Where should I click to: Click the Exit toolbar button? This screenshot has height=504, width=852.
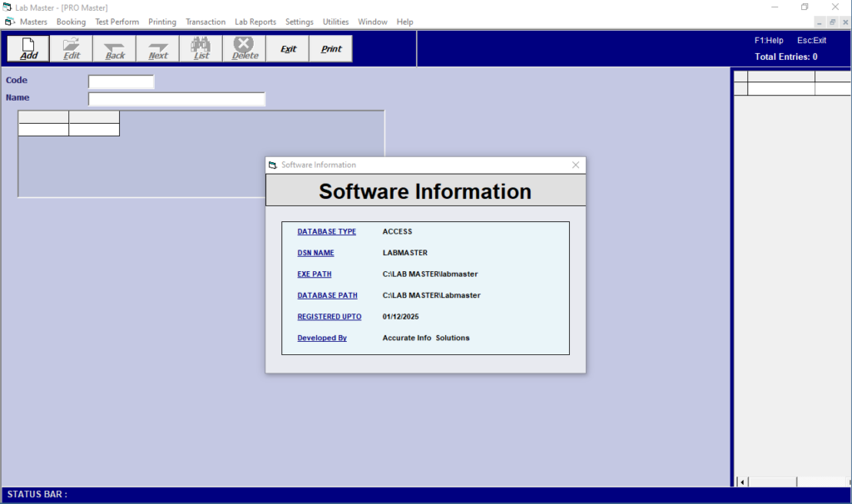(288, 49)
